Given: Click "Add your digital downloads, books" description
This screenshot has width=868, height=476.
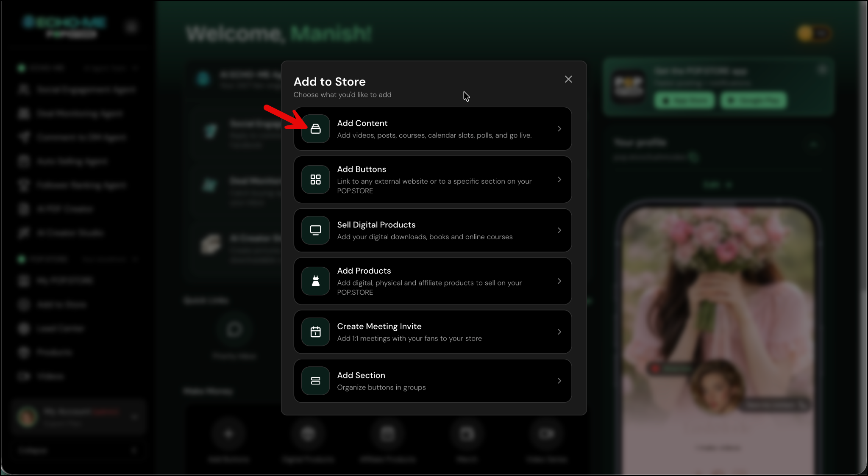Looking at the screenshot, I should point(425,237).
